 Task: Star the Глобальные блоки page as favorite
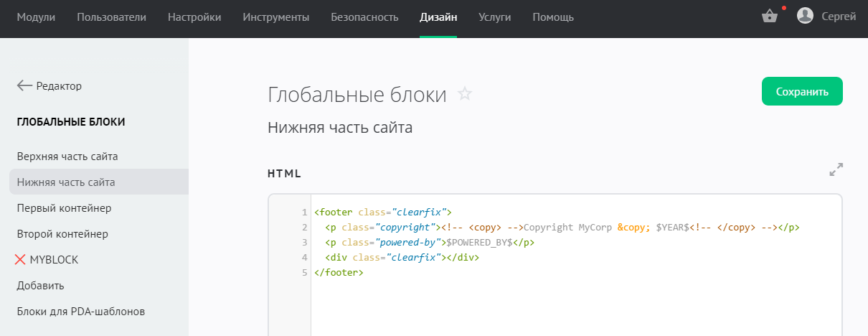[465, 94]
